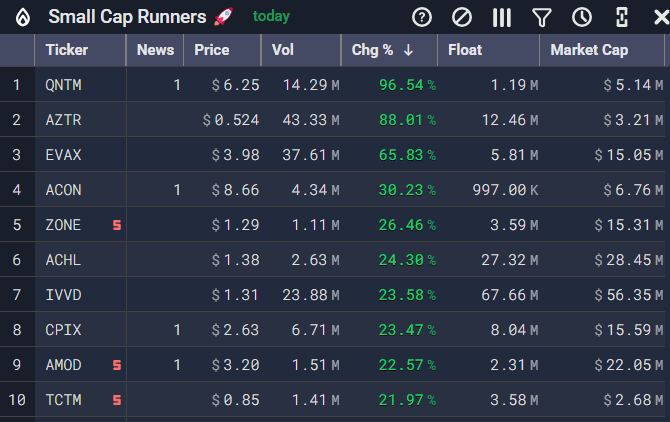Click the 26.46% change value
The image size is (670, 422).
(x=407, y=225)
